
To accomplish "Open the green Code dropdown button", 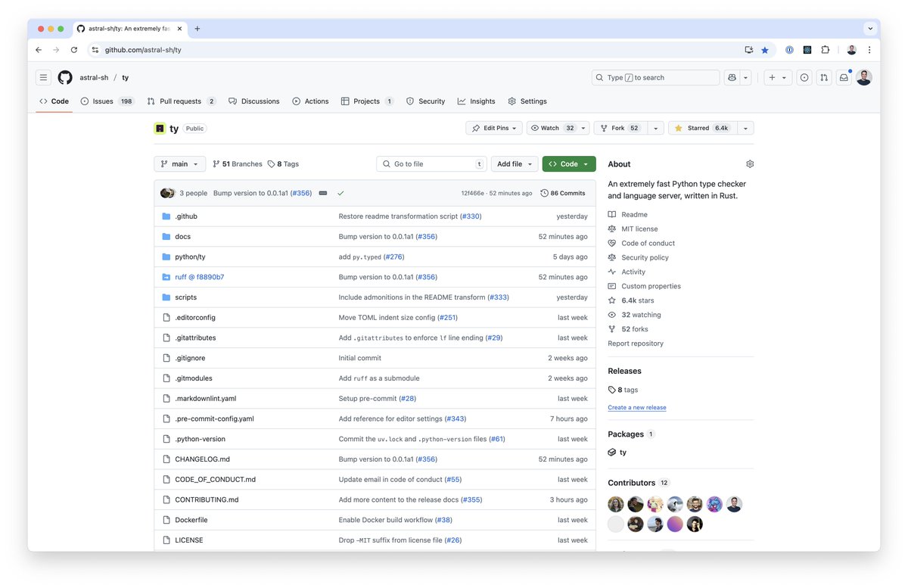I will click(x=569, y=164).
